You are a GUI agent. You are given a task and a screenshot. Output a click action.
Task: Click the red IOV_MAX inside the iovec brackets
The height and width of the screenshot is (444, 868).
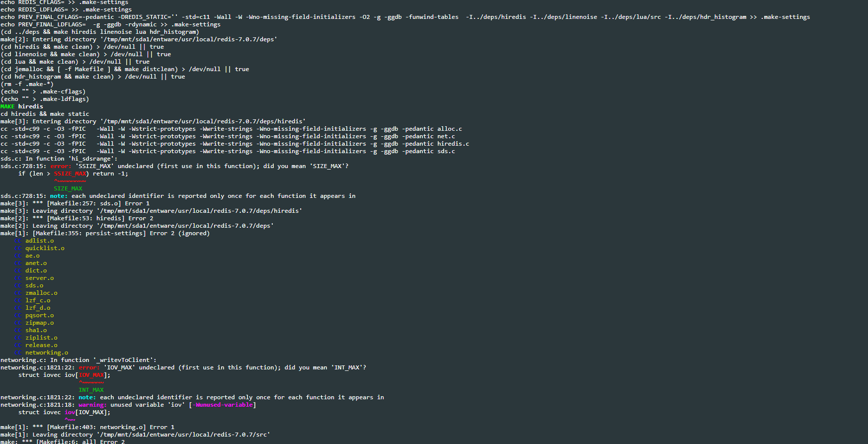(x=91, y=375)
